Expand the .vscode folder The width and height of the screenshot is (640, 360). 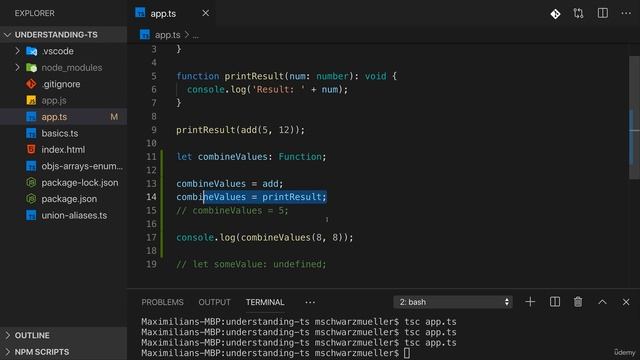pos(18,51)
